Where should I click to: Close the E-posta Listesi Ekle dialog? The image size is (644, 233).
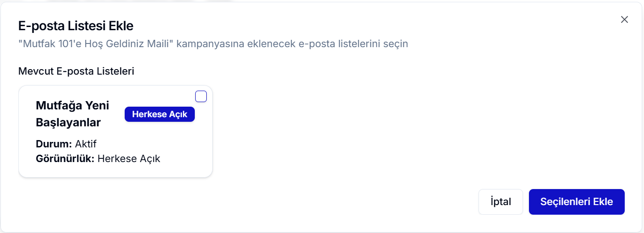click(624, 19)
